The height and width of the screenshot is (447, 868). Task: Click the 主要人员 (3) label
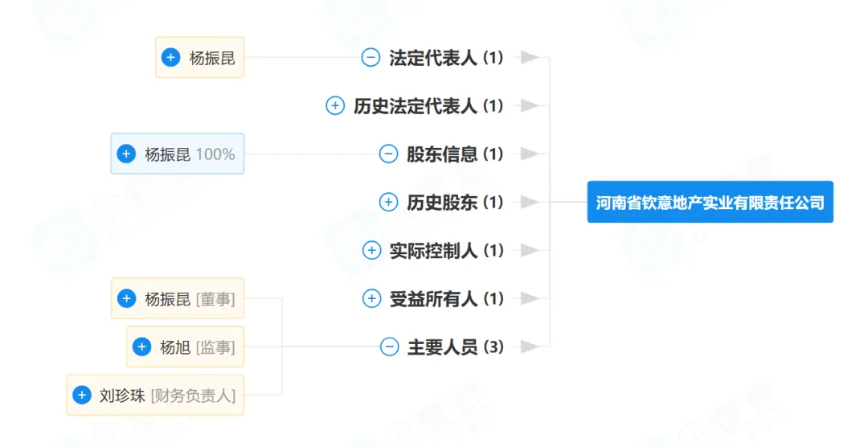(x=455, y=347)
